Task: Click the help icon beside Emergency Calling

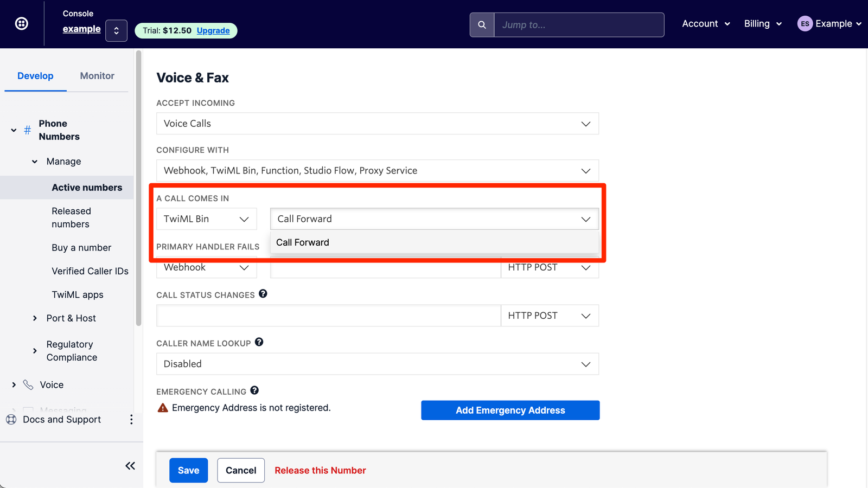Action: [254, 390]
